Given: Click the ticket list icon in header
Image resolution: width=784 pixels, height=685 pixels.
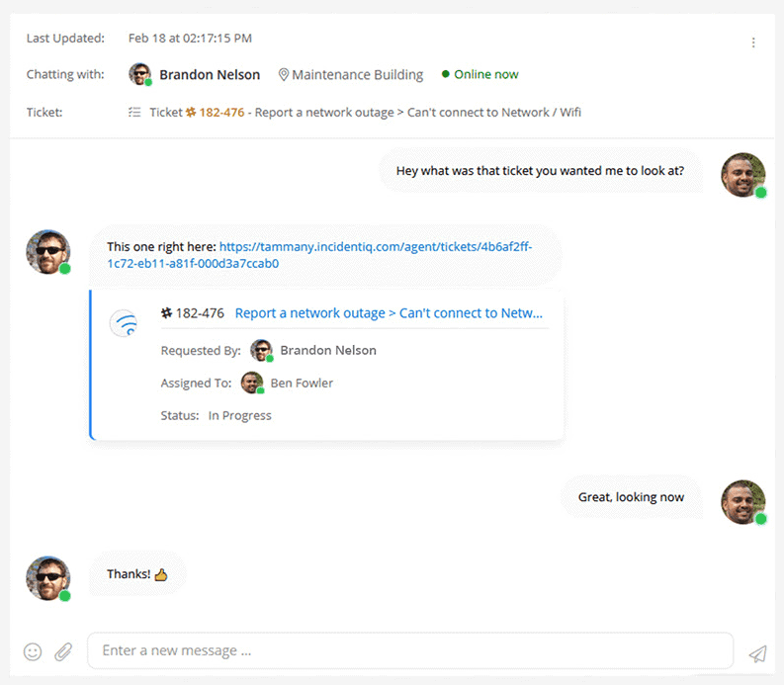Looking at the screenshot, I should 134,113.
